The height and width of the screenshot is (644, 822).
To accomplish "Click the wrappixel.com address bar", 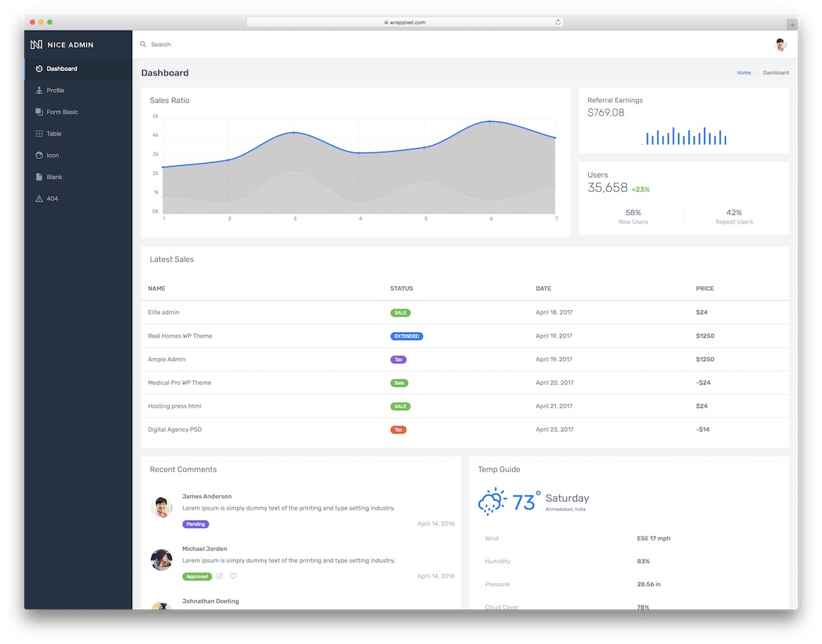I will pos(405,22).
